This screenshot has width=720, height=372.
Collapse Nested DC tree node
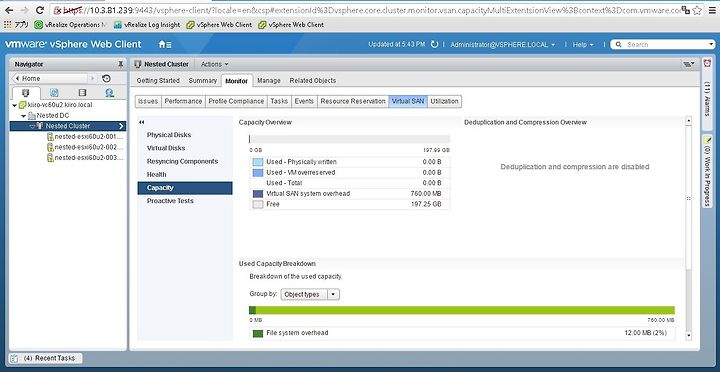pos(23,116)
